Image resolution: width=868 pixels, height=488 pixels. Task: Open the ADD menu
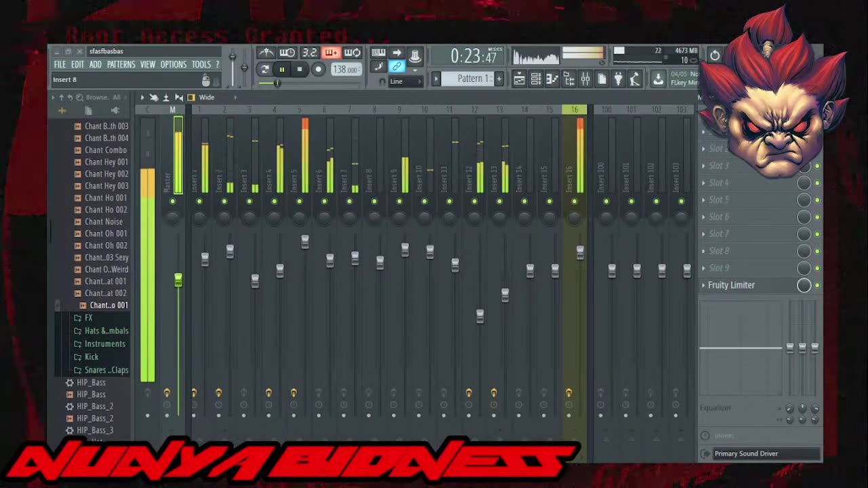pos(96,64)
